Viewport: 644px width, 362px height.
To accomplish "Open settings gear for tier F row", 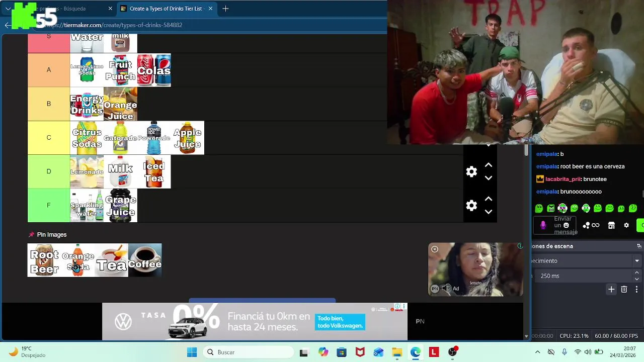I will tap(471, 205).
